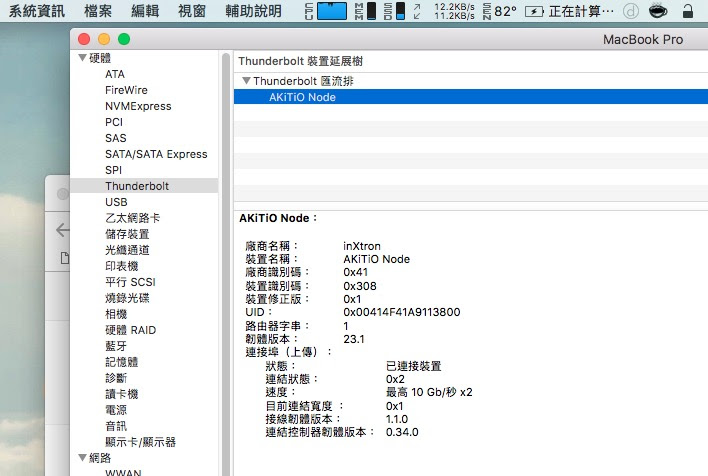Click the AKiTiO Node: detail heading
The height and width of the screenshot is (476, 708).
[x=278, y=218]
